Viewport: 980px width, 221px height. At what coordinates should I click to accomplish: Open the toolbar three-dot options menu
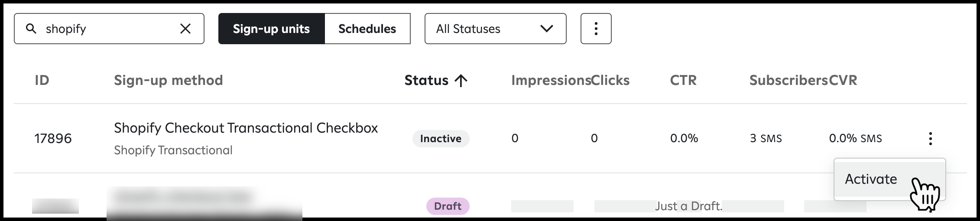pyautogui.click(x=596, y=29)
